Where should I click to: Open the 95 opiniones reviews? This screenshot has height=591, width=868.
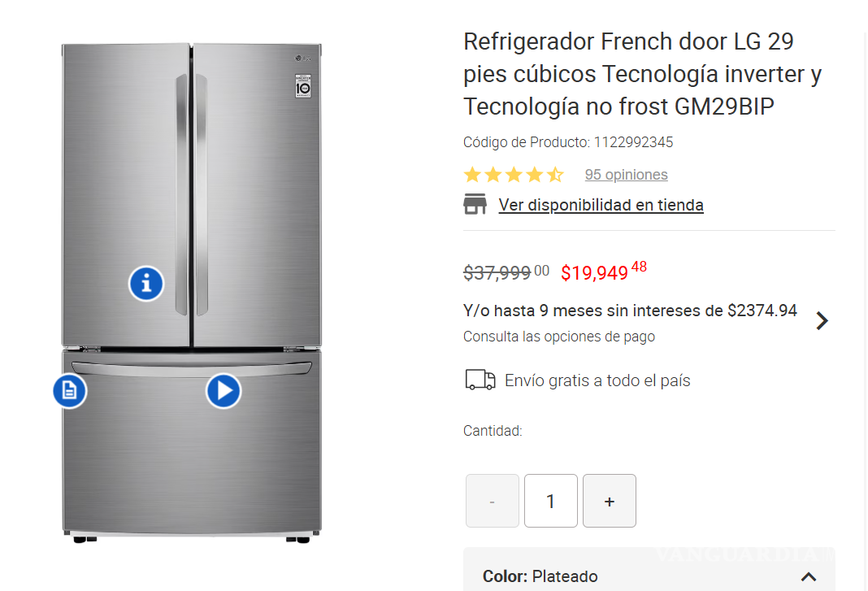[x=626, y=174]
